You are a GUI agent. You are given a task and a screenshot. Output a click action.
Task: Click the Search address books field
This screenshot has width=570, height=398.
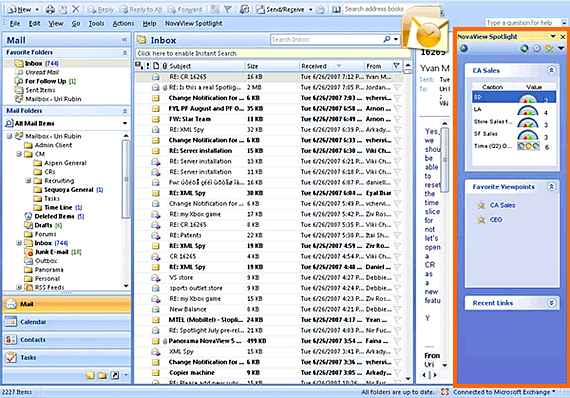pos(374,9)
